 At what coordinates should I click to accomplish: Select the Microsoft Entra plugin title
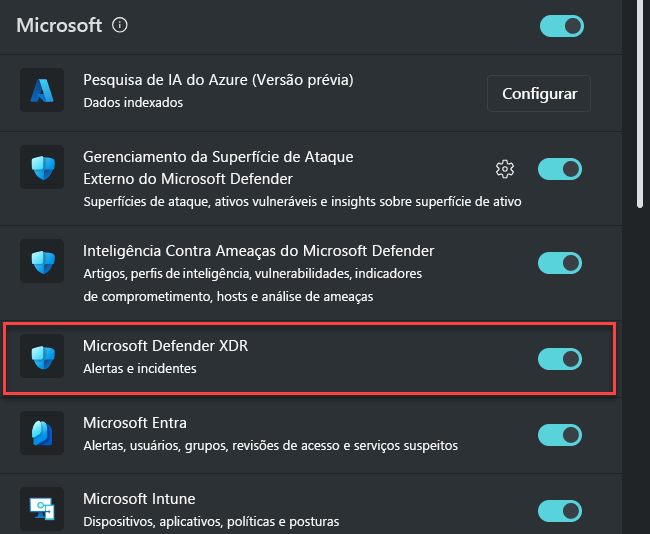pos(135,423)
